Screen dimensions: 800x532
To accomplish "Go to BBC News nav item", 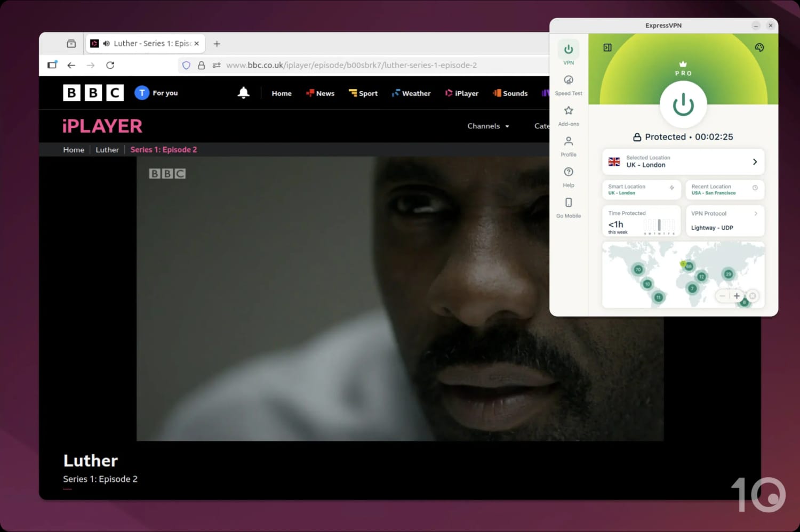I will point(320,93).
